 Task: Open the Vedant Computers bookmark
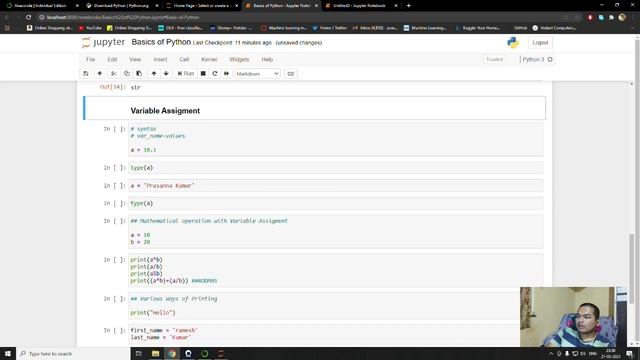click(554, 28)
